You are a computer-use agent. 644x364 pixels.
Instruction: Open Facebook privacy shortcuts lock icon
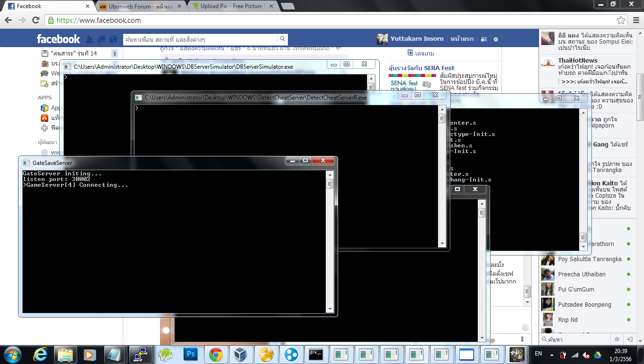coord(483,39)
